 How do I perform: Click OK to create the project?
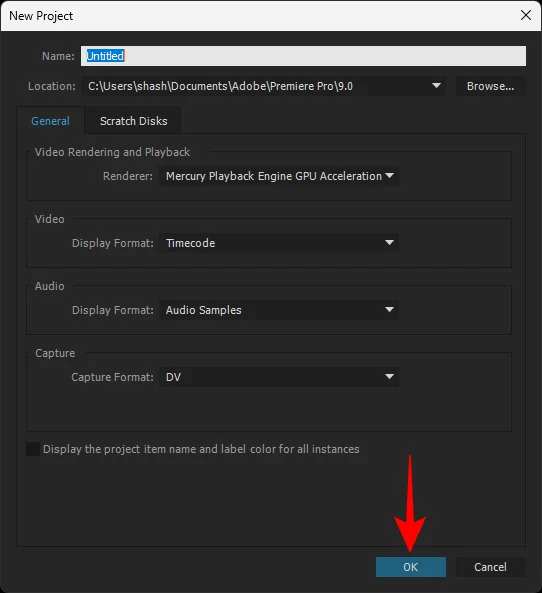click(x=411, y=567)
